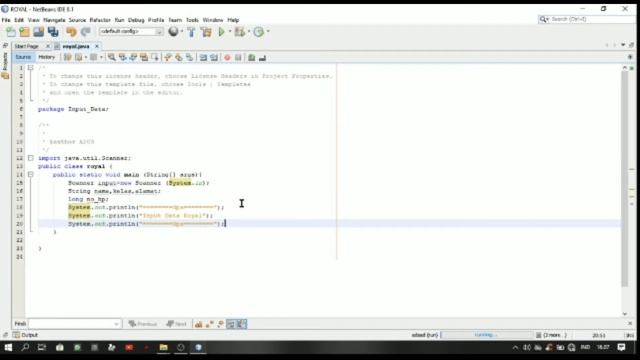Click the Build Project hammer icon
This screenshot has height=360, width=640.
click(191, 32)
